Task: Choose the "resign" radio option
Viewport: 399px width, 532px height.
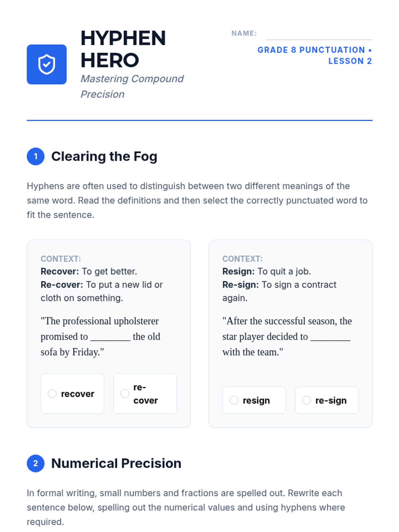Action: 234,400
